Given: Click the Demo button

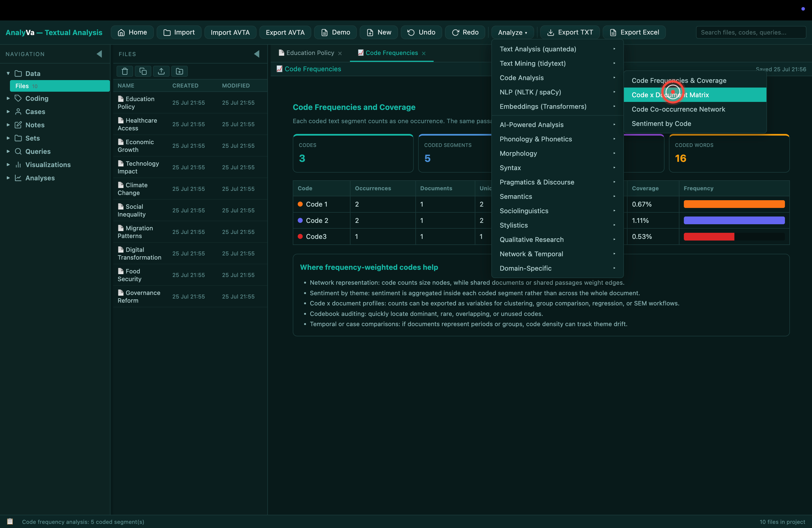Looking at the screenshot, I should point(335,32).
